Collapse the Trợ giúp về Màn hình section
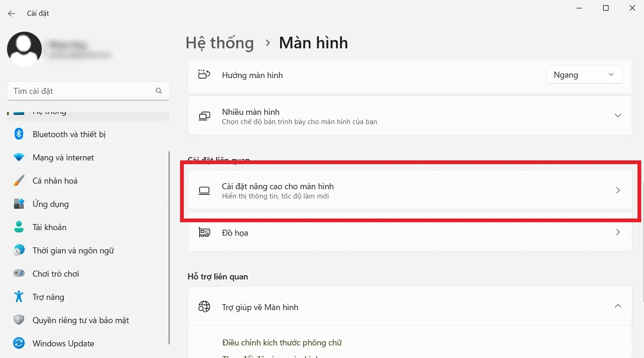The width and height of the screenshot is (644, 358). point(617,306)
